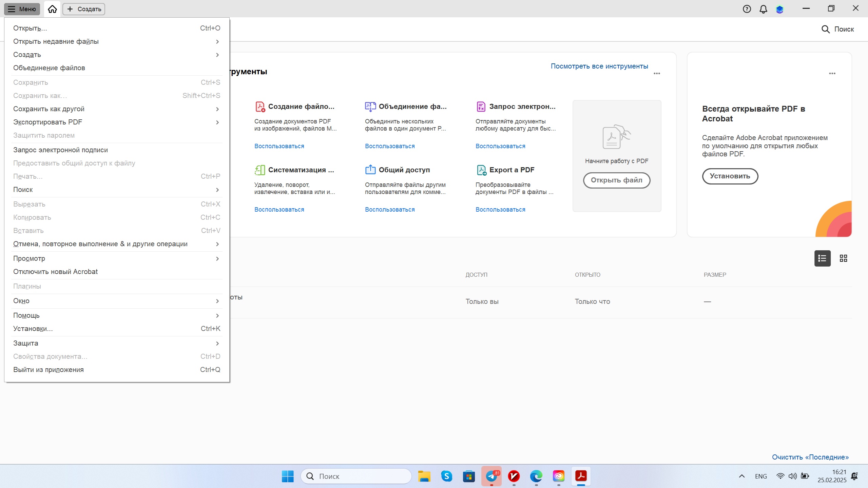Viewport: 868px width, 488px height.
Task: Open Microsoft Edge from the taskbar
Action: [x=536, y=476]
